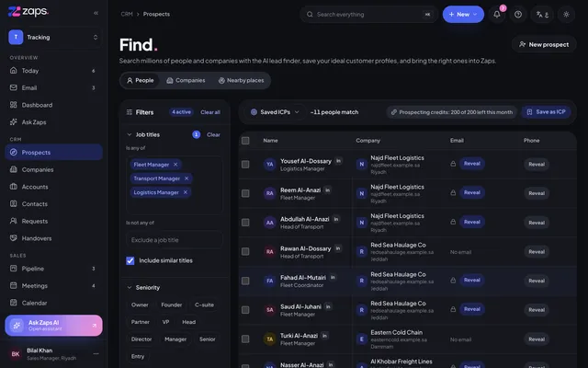Click the Ask Zaps AI arrow icon

(95, 325)
